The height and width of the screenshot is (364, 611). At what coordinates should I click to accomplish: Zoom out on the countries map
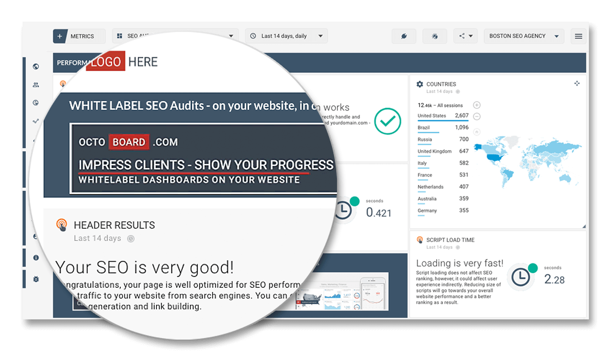tap(477, 116)
